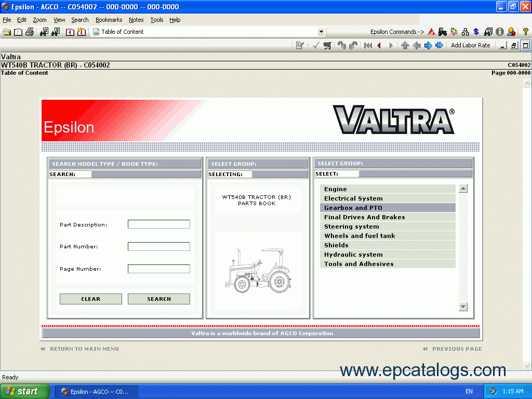This screenshot has width=532, height=399.
Task: Select the Steering system group
Action: (388, 227)
